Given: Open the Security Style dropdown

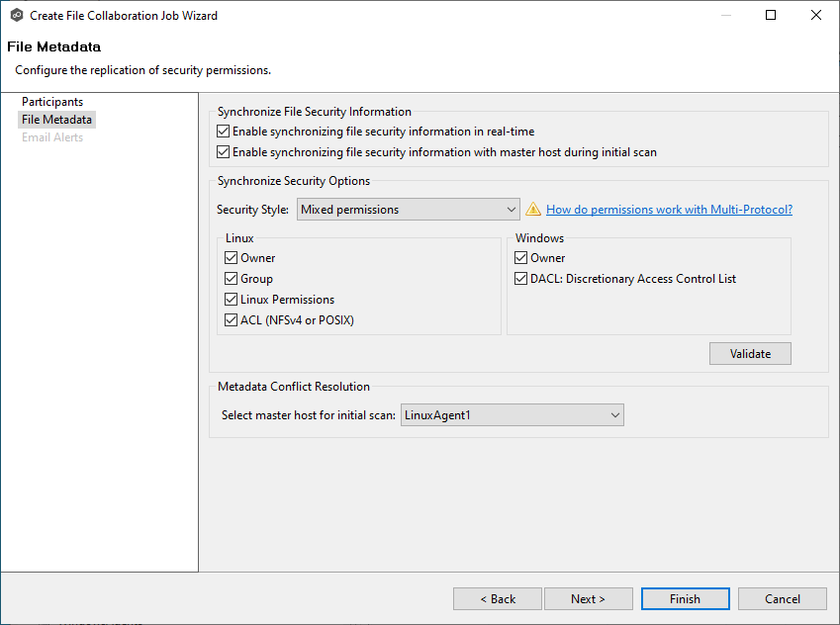Looking at the screenshot, I should point(408,210).
